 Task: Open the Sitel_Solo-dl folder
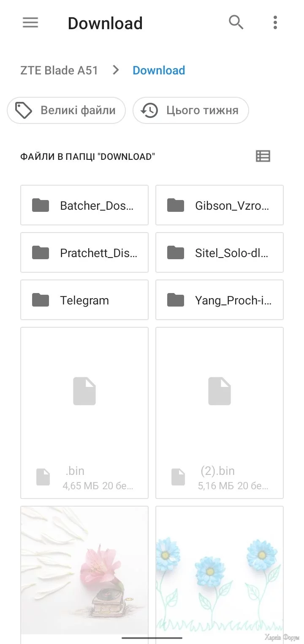(x=220, y=253)
